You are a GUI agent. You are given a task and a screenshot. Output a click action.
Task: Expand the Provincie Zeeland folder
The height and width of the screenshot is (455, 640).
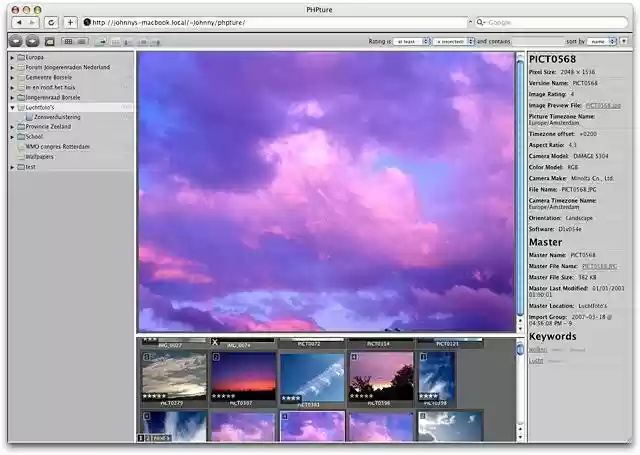pyautogui.click(x=12, y=127)
